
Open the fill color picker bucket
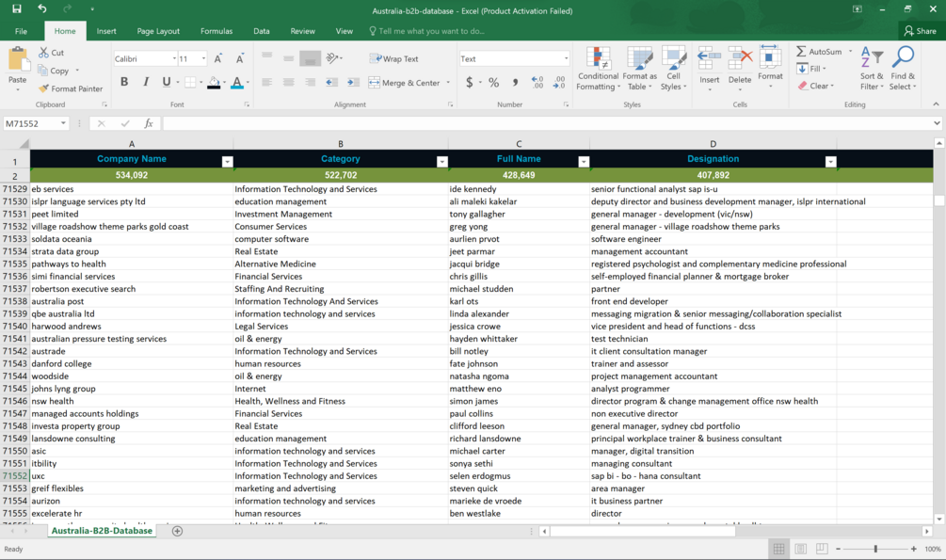(x=214, y=82)
